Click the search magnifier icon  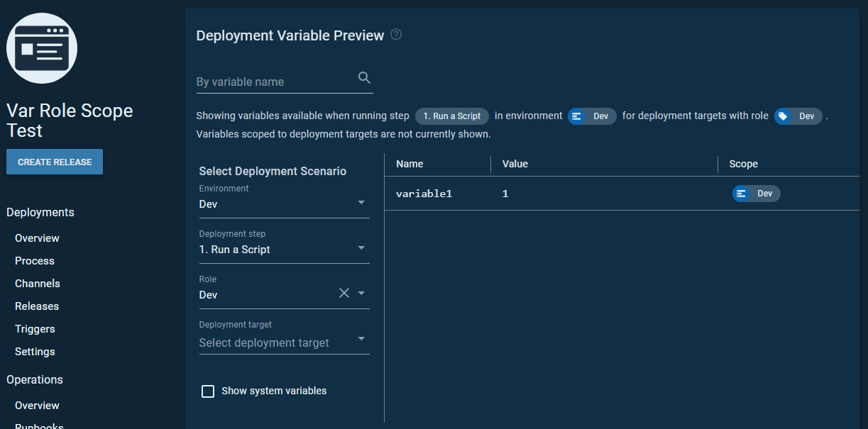(364, 77)
